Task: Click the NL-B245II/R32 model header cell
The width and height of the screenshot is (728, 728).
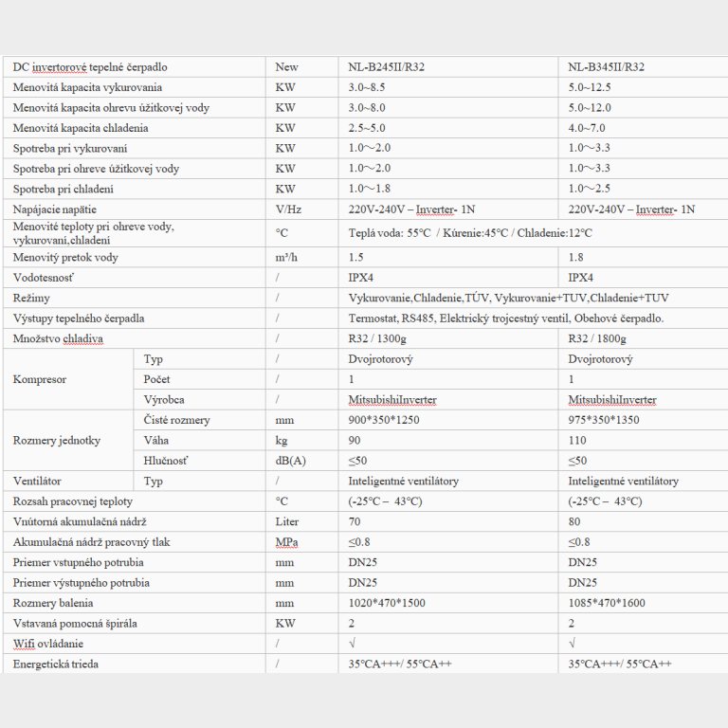Action: tap(448, 67)
